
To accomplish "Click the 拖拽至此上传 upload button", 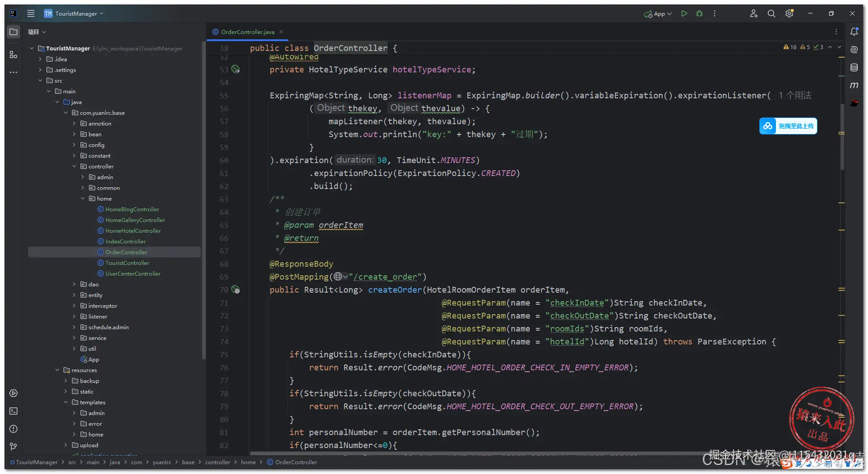I will coord(788,126).
